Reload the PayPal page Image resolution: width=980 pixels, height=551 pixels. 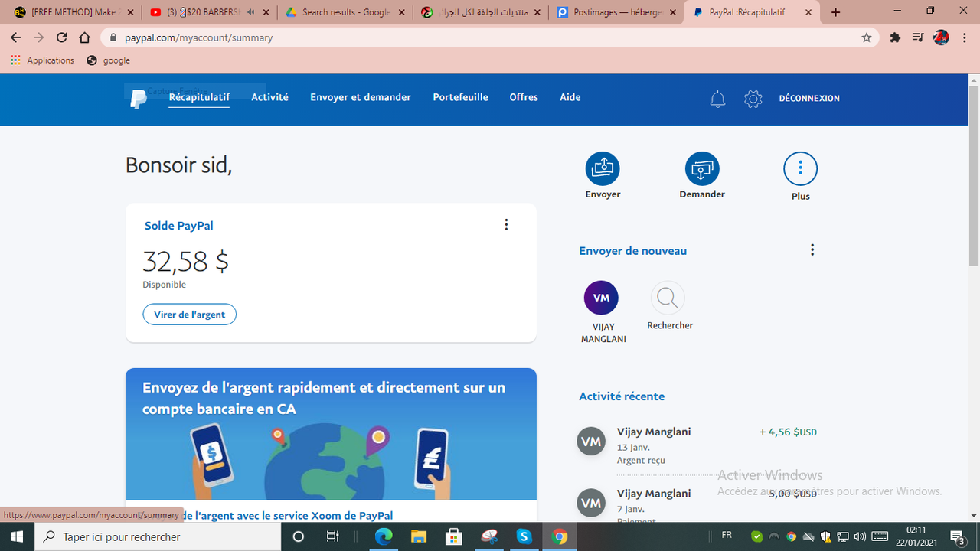[62, 37]
